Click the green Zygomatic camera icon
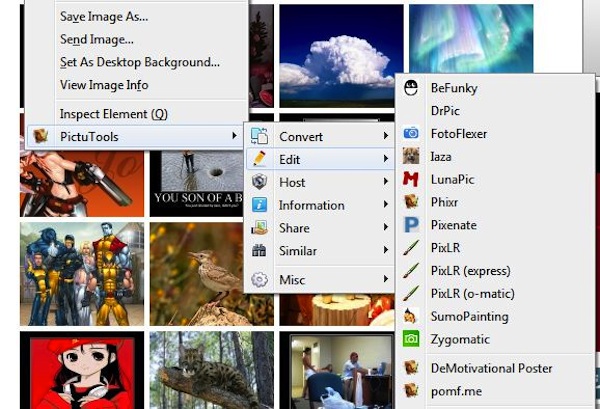This screenshot has width=600, height=409. coord(411,339)
